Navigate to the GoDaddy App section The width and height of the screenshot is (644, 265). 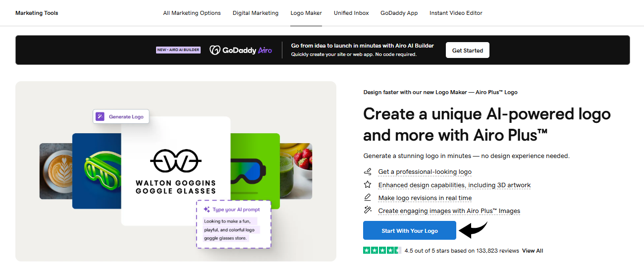399,13
